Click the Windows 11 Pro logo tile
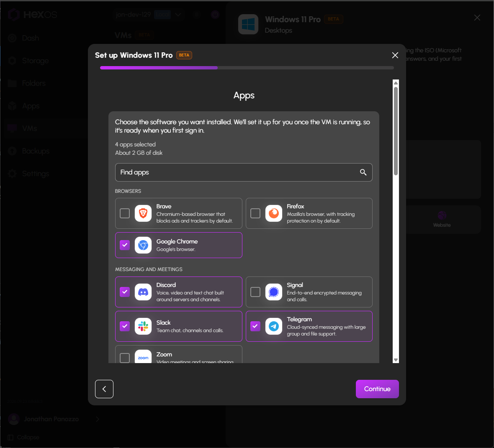494x448 pixels. tap(248, 24)
